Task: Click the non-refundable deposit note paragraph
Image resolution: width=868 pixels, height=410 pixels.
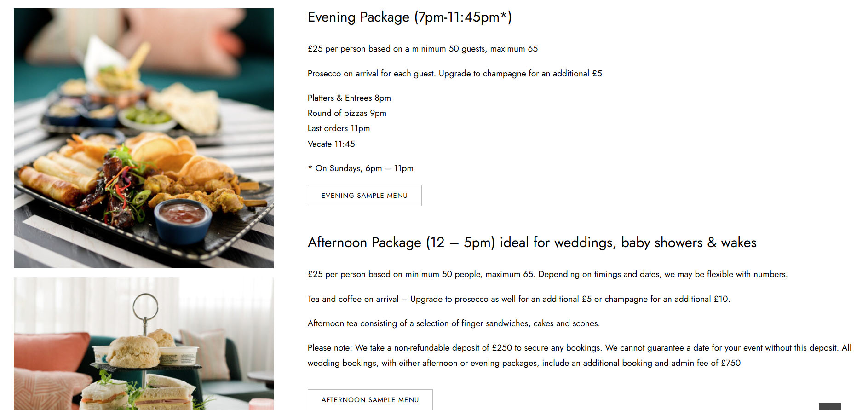Action: click(x=579, y=355)
